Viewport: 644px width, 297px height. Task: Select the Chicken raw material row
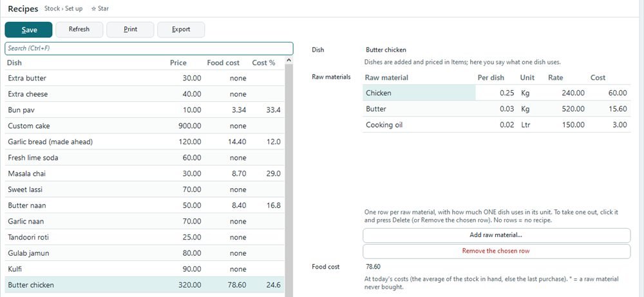pyautogui.click(x=497, y=93)
